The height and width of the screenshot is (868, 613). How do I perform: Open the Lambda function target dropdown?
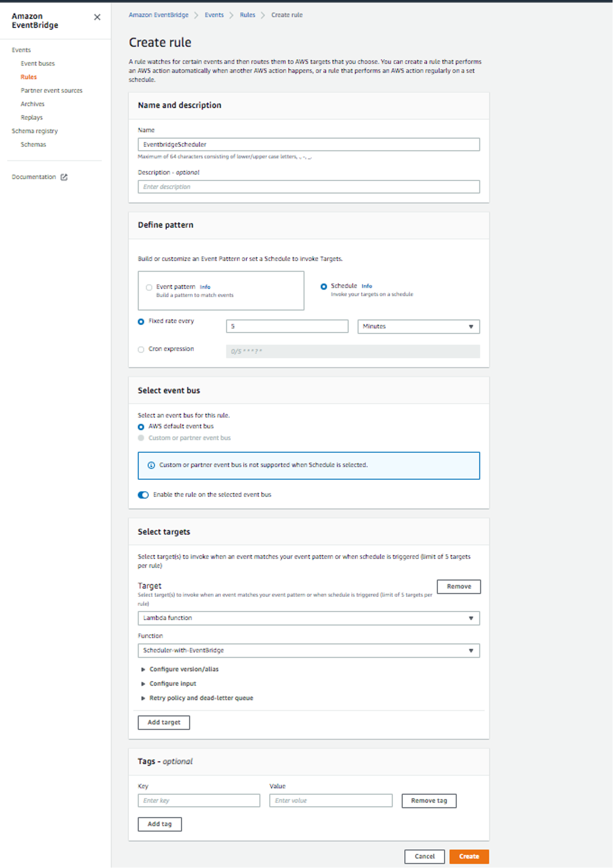[x=309, y=618]
